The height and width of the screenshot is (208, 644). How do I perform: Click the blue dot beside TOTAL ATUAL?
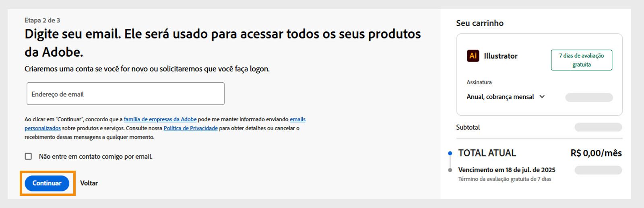450,153
